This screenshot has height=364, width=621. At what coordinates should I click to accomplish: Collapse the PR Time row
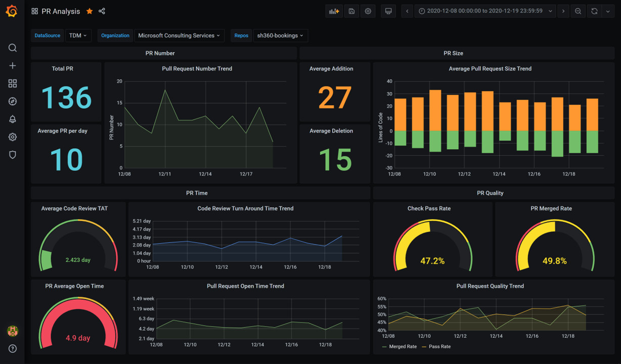(x=197, y=193)
